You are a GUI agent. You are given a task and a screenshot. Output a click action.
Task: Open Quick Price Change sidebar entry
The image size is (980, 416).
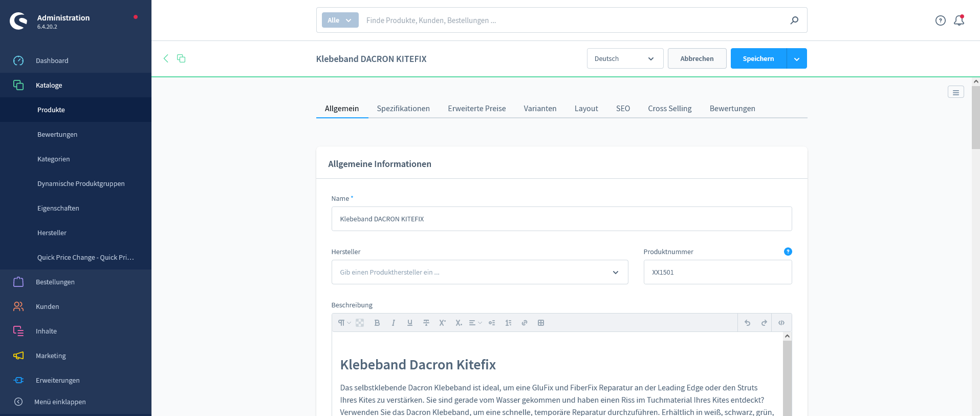pyautogui.click(x=76, y=257)
